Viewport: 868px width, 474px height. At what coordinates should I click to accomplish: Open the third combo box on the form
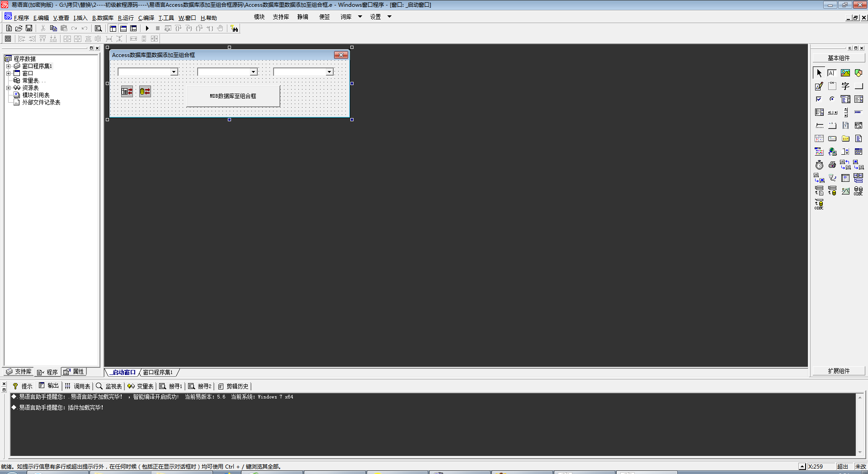click(x=330, y=72)
